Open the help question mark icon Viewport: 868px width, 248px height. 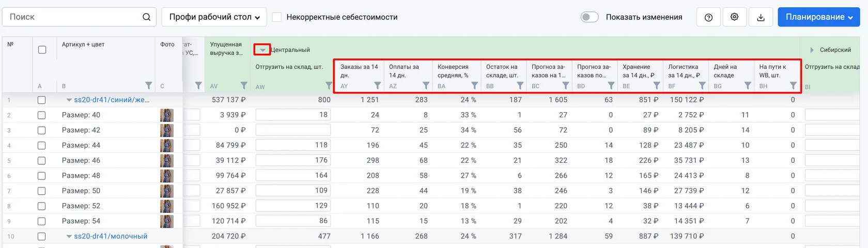click(x=708, y=17)
